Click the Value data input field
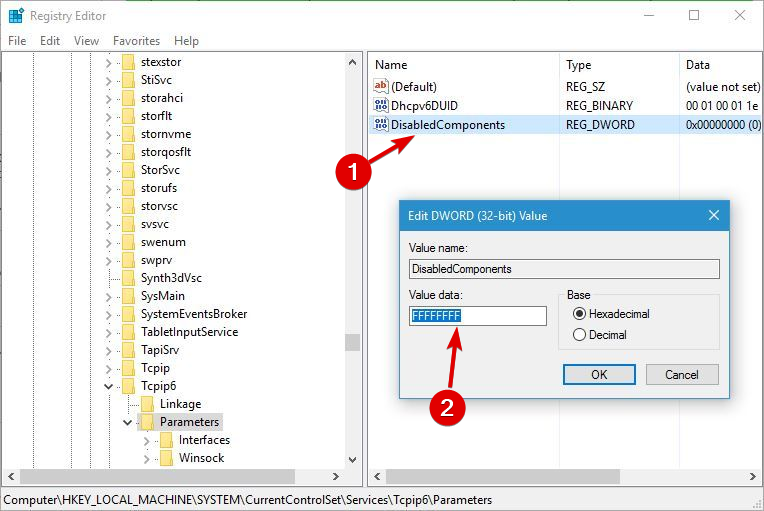This screenshot has height=511, width=764. click(478, 316)
